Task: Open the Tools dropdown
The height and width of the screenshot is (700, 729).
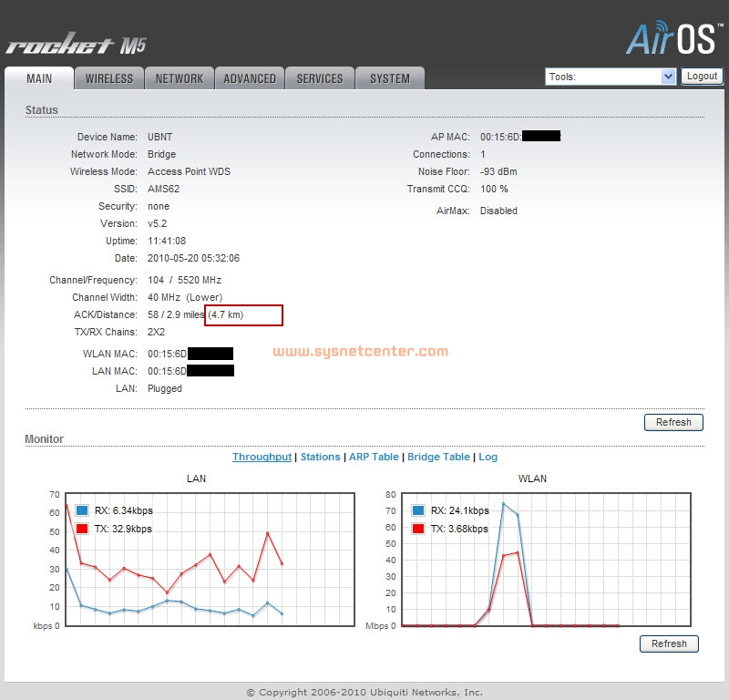Action: coord(610,77)
